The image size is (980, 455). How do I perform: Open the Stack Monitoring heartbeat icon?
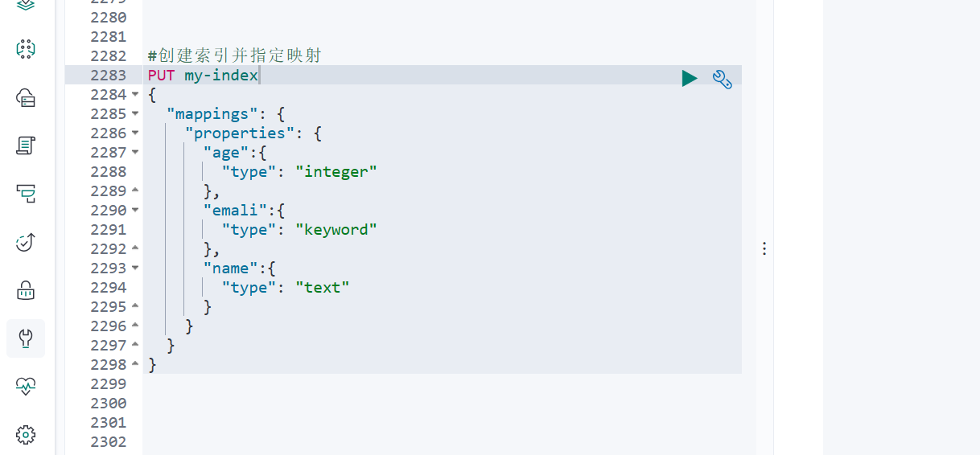pyautogui.click(x=26, y=387)
